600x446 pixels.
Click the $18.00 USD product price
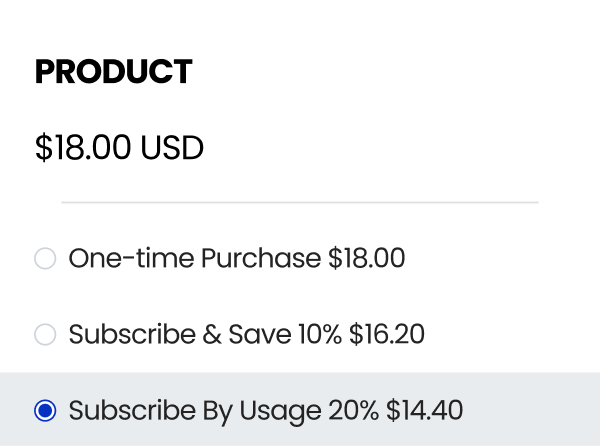point(119,148)
